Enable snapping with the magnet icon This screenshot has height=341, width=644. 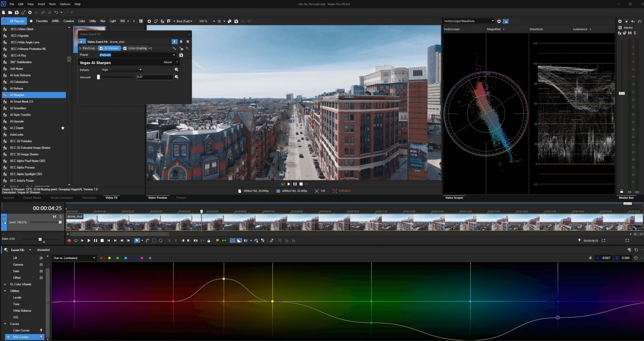click(x=233, y=241)
